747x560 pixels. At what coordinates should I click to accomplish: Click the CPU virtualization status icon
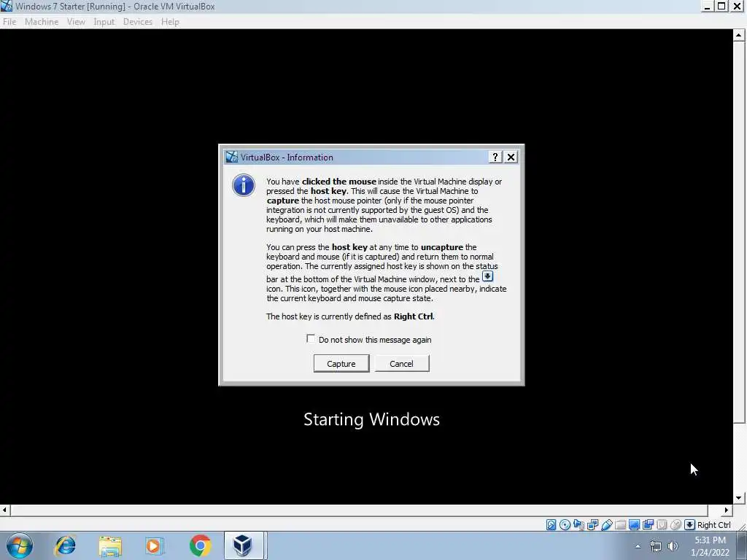coord(662,525)
